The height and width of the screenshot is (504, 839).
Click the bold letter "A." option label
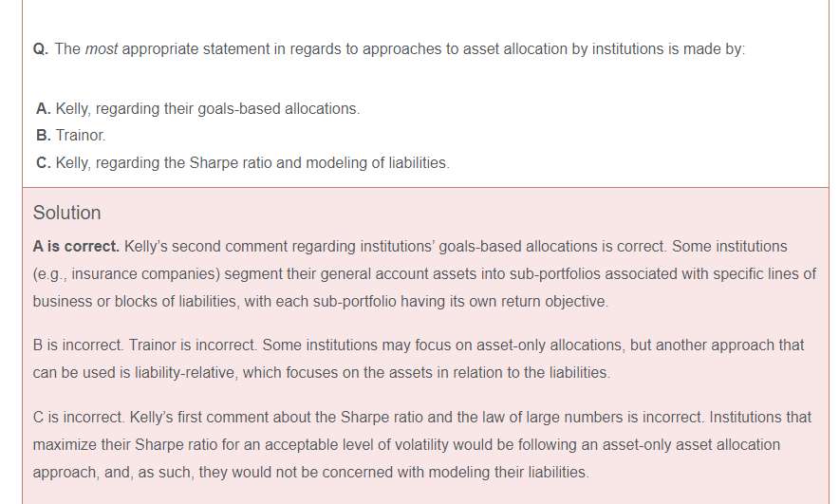tap(44, 109)
